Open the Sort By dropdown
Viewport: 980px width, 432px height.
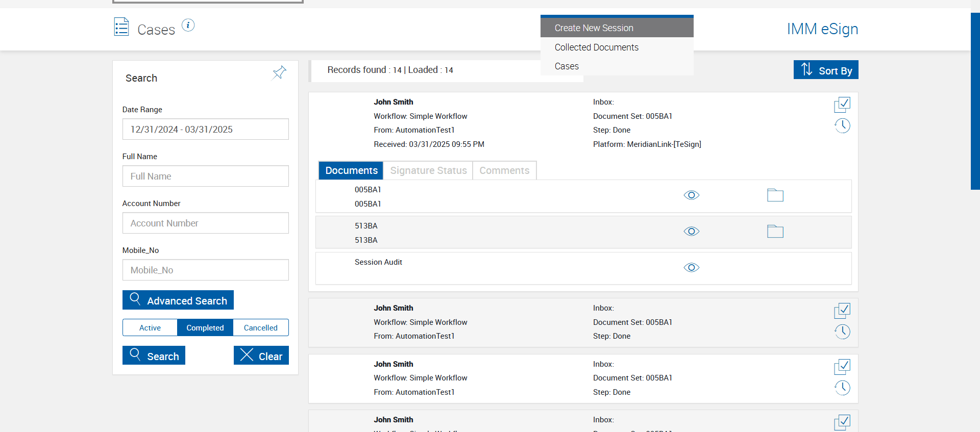[x=825, y=70]
